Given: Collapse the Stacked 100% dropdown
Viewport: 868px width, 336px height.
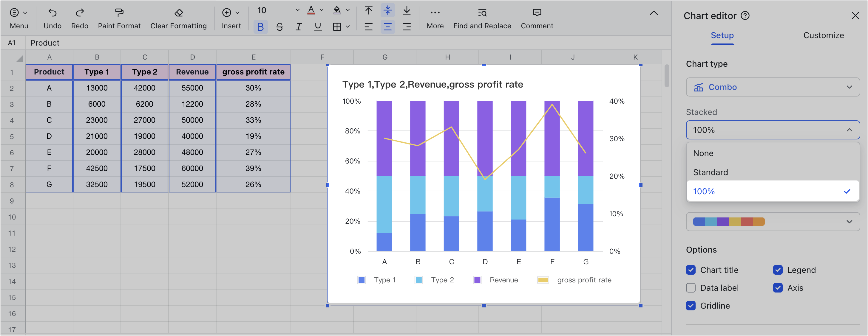Looking at the screenshot, I should pos(772,130).
